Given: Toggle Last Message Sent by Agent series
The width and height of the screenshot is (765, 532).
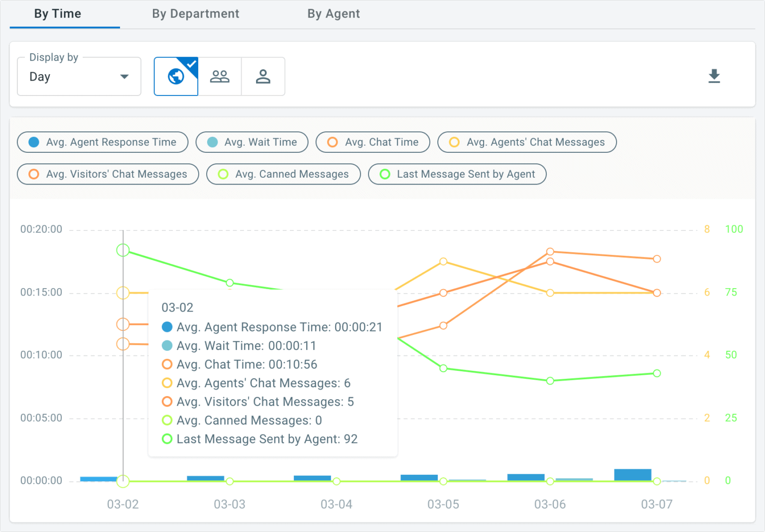Looking at the screenshot, I should (457, 174).
